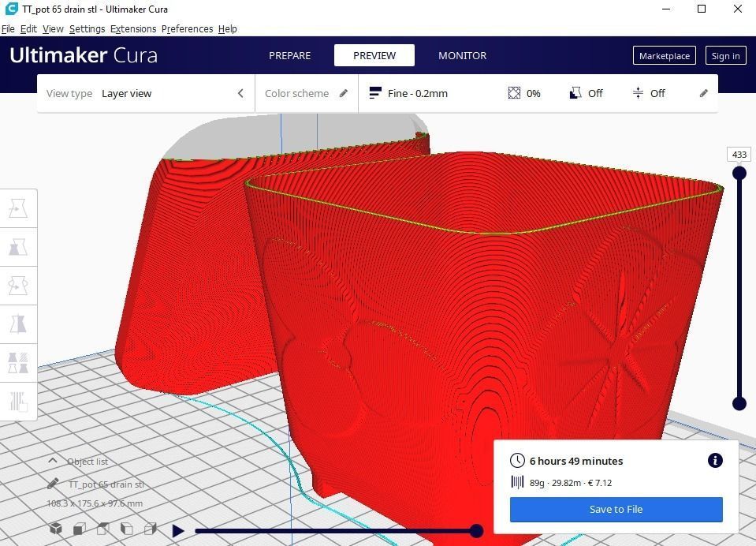The height and width of the screenshot is (546, 756).
Task: Click the 89g · 29.82m · € 7.12 usage text
Action: 571,483
